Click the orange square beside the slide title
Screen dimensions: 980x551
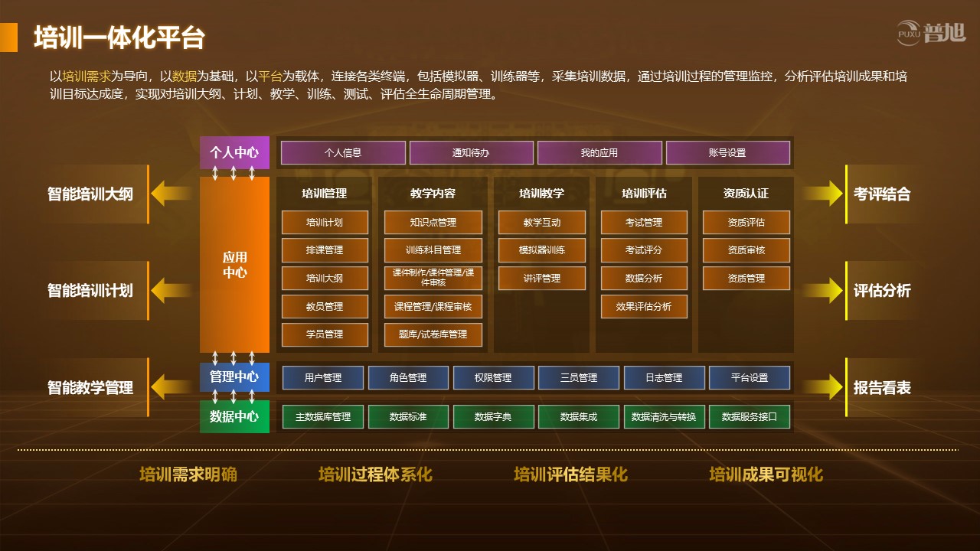8,37
